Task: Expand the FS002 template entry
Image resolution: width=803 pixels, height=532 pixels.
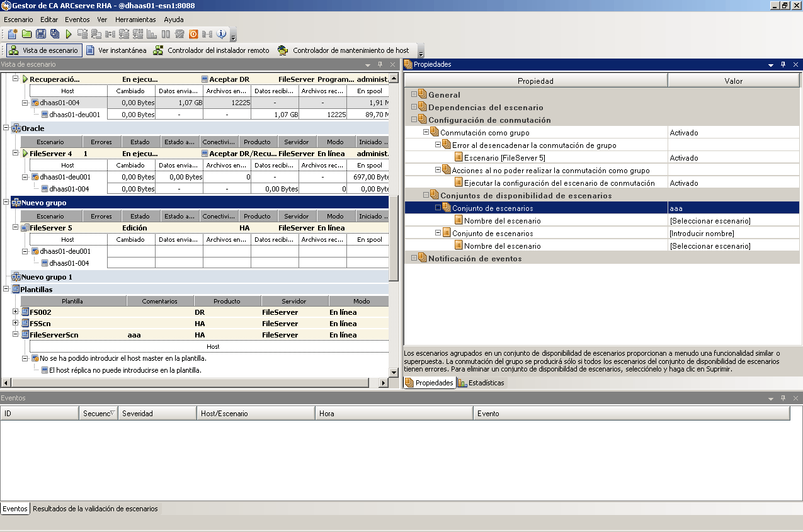Action: click(x=14, y=312)
